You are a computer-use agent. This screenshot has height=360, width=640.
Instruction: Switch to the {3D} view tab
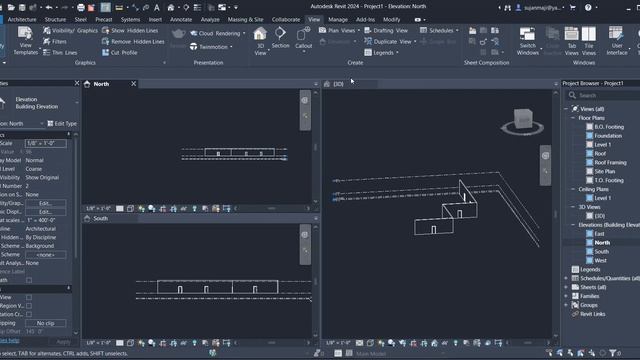(338, 84)
